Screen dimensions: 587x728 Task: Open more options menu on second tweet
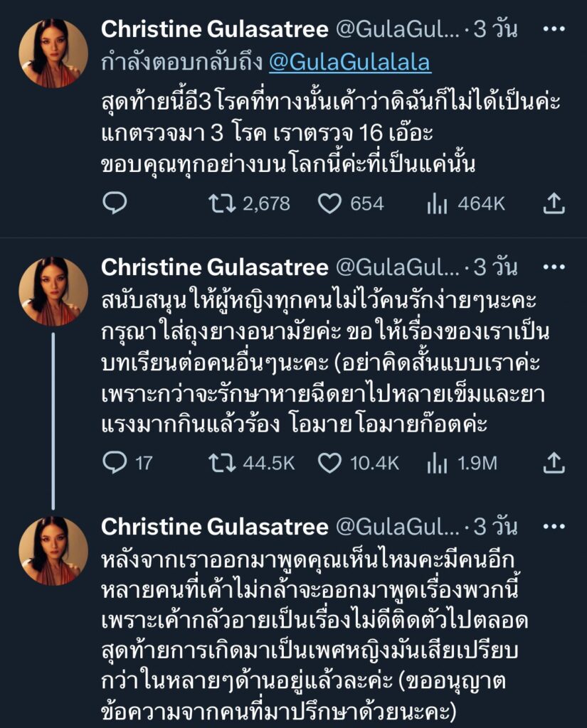tap(554, 268)
